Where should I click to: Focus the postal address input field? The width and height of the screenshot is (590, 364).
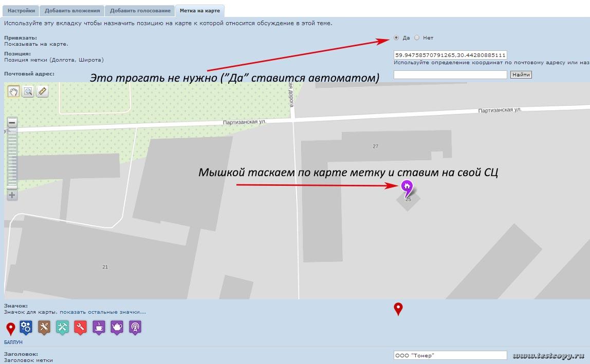click(x=450, y=75)
